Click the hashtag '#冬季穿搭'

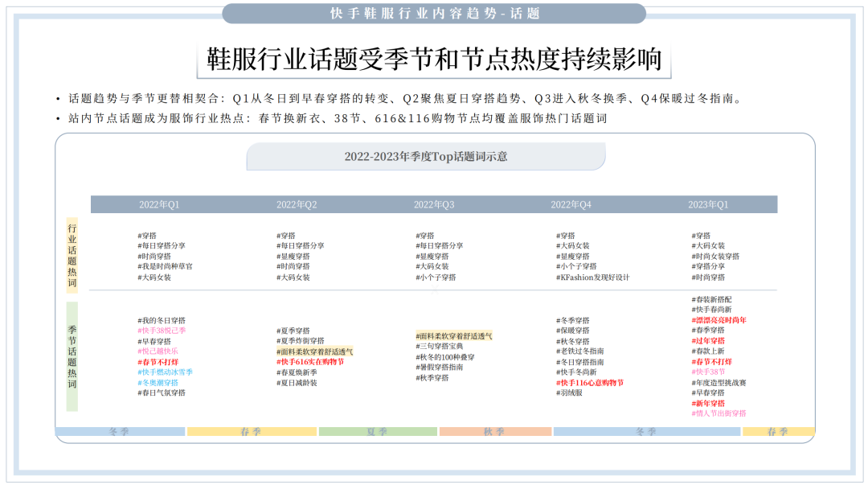(573, 321)
